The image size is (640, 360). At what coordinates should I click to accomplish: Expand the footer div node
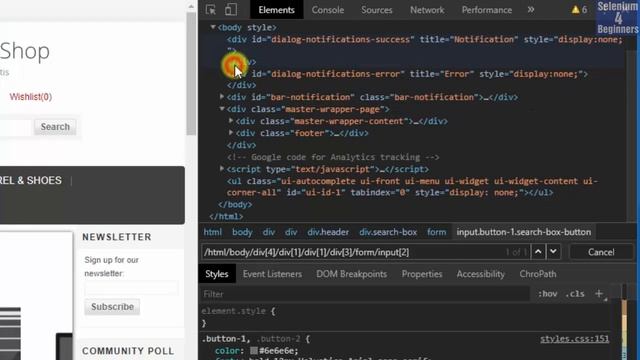click(231, 133)
